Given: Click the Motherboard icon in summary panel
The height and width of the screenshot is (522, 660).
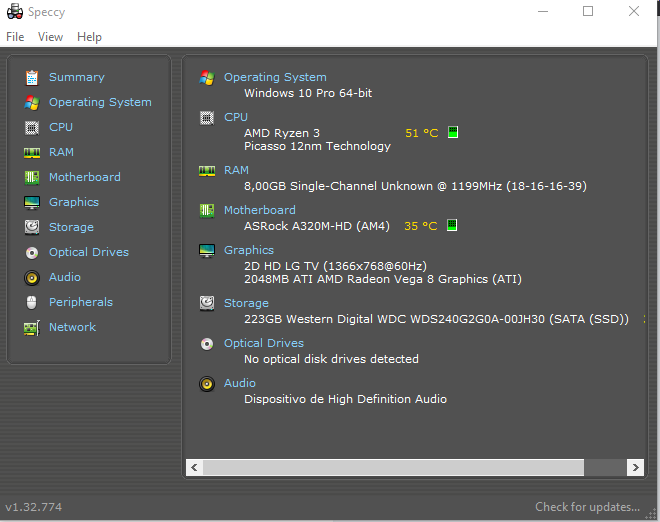Looking at the screenshot, I should [x=207, y=210].
